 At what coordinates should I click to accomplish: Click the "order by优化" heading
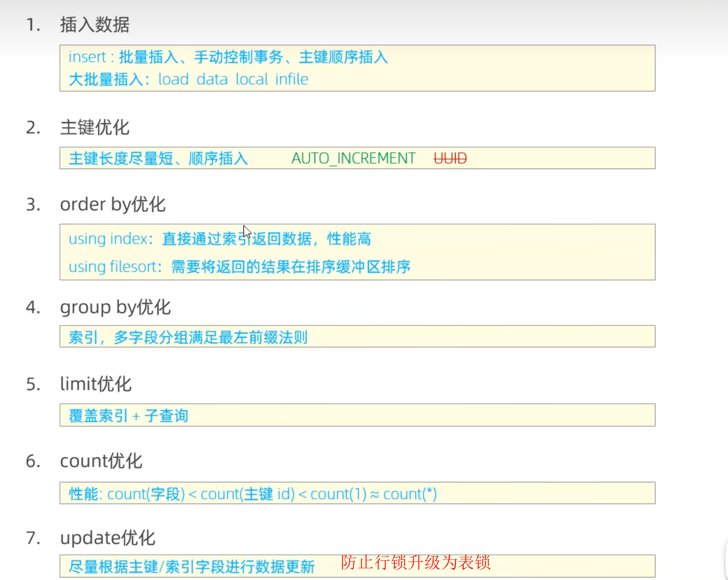[x=112, y=205]
